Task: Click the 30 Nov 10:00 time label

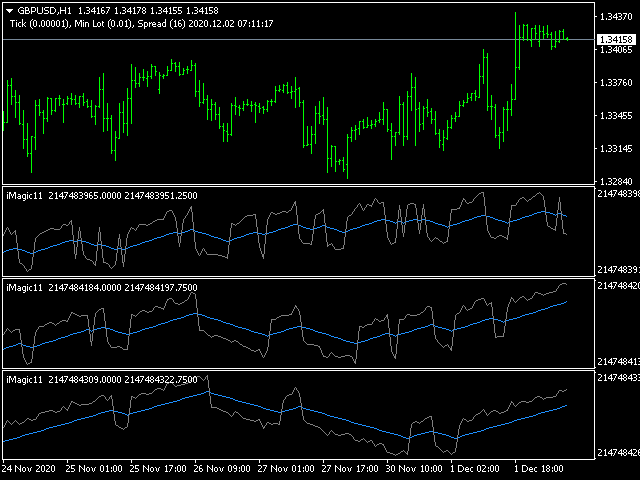Action: pos(417,468)
